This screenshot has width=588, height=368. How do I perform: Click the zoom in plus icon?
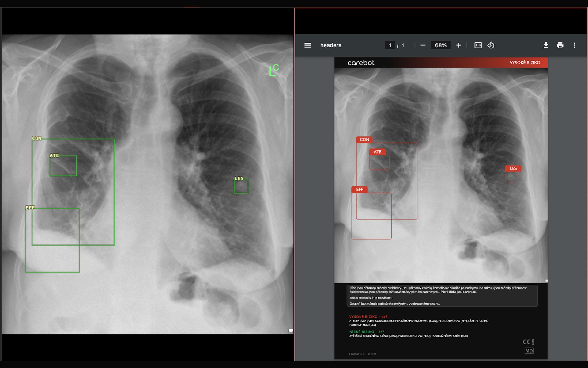(x=458, y=45)
